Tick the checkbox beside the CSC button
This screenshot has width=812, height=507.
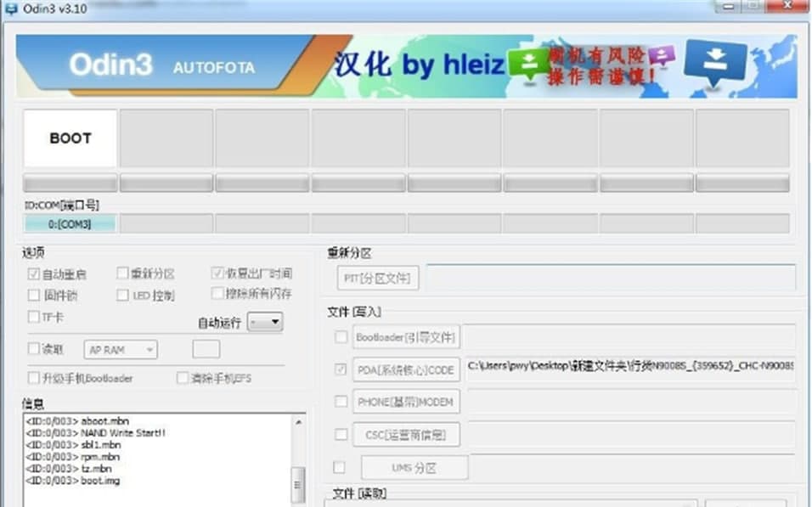(341, 434)
